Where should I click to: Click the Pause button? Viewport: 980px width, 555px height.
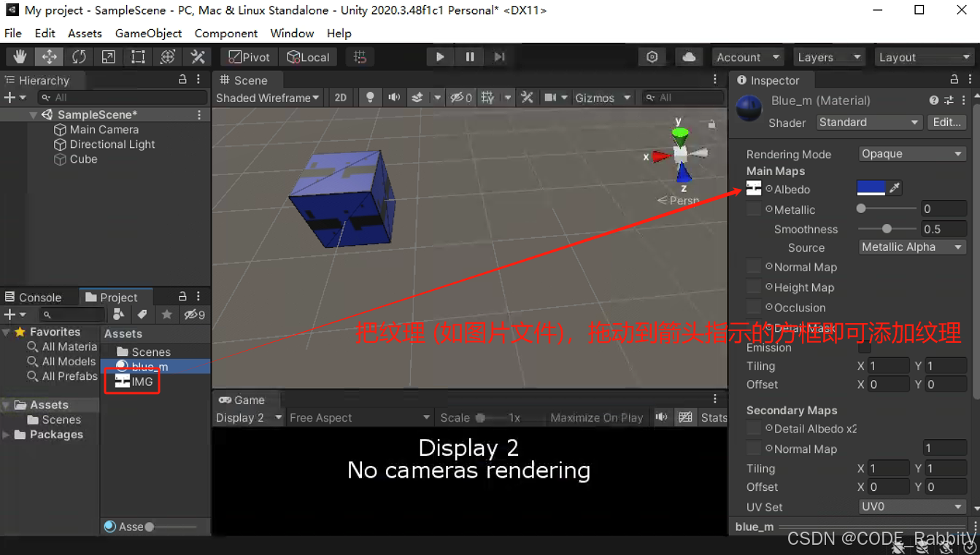(470, 57)
